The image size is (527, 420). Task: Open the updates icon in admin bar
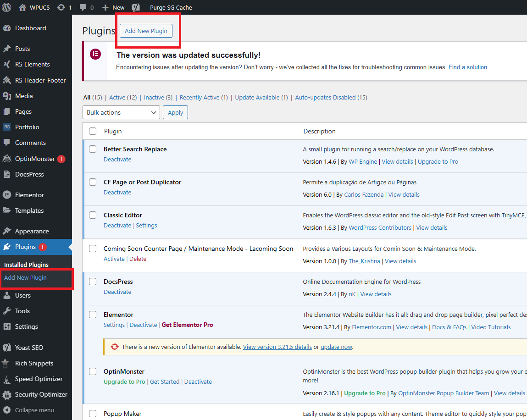pos(61,7)
